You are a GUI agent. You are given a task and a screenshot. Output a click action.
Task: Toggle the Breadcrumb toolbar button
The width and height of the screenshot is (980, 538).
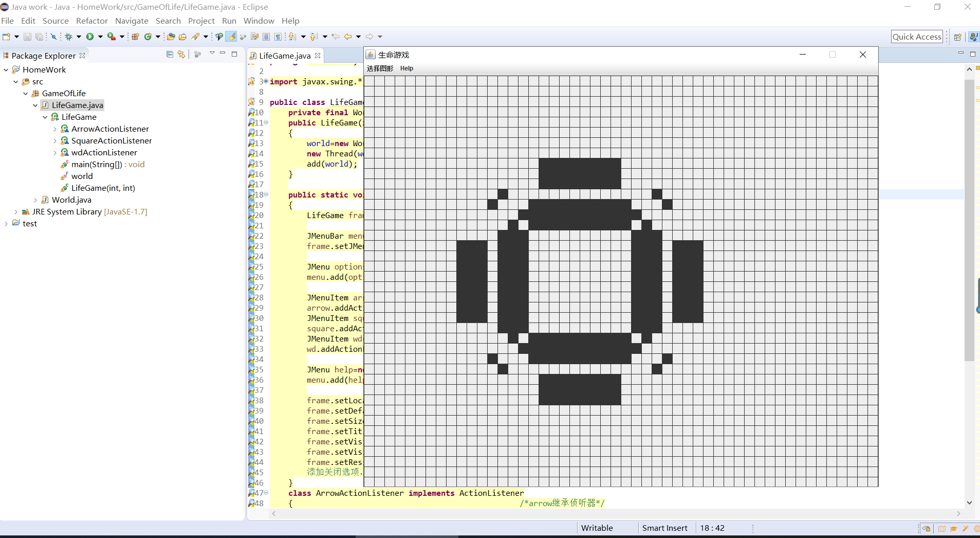(x=219, y=37)
